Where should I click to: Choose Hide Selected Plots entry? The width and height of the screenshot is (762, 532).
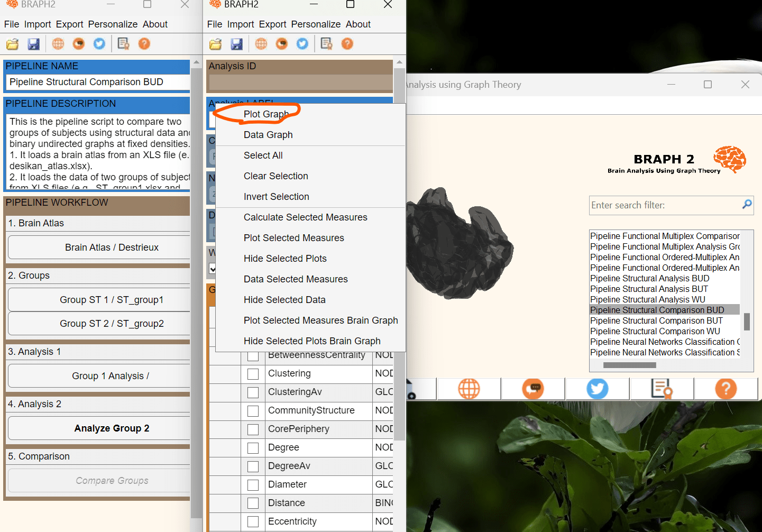[310, 259]
